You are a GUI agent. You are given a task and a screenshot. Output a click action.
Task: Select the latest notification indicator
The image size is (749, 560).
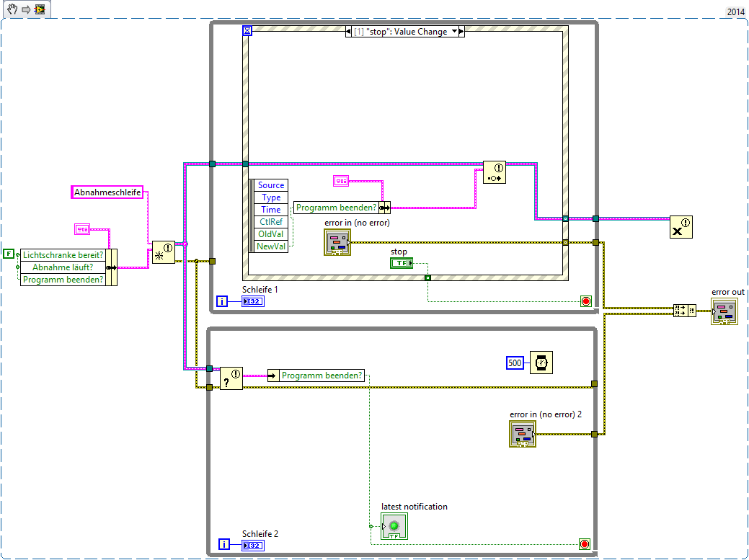click(394, 526)
